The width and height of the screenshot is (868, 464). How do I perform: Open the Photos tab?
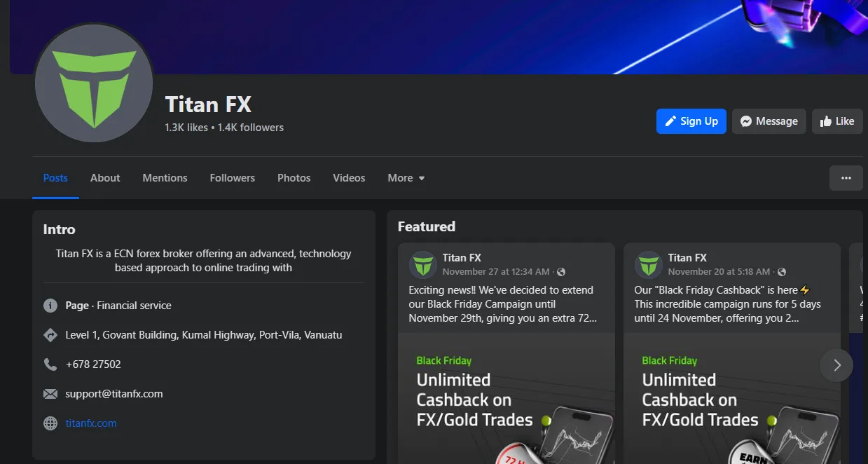[294, 178]
